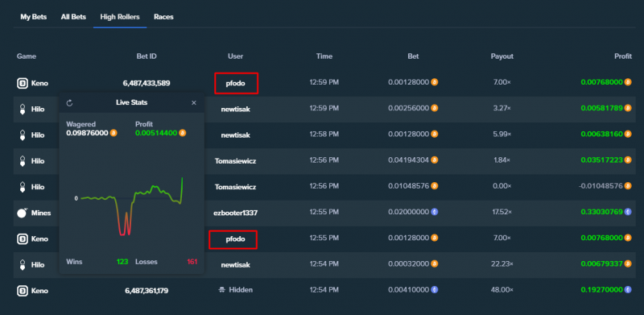
Task: Click the hidden user incognito icon
Action: pyautogui.click(x=222, y=290)
